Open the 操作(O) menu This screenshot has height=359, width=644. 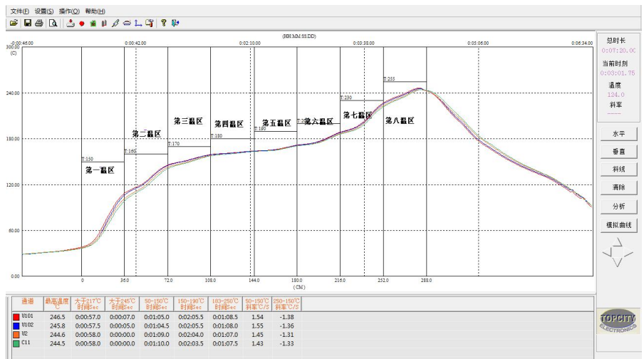pos(69,11)
